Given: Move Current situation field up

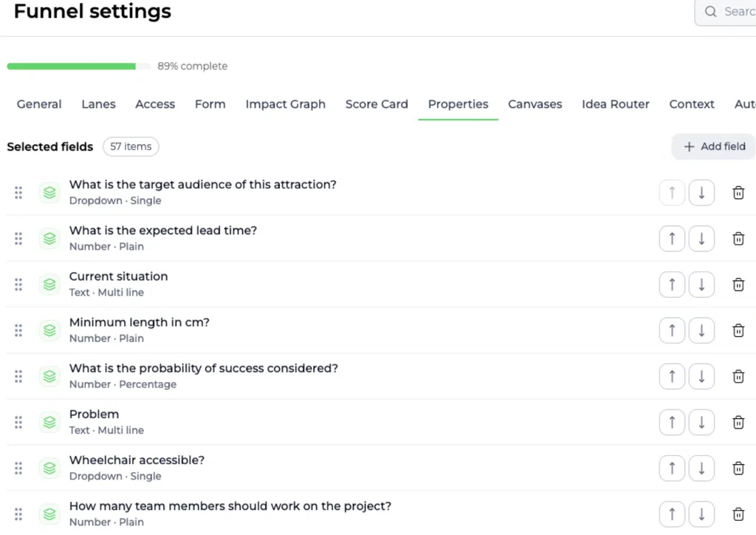Looking at the screenshot, I should click(672, 284).
